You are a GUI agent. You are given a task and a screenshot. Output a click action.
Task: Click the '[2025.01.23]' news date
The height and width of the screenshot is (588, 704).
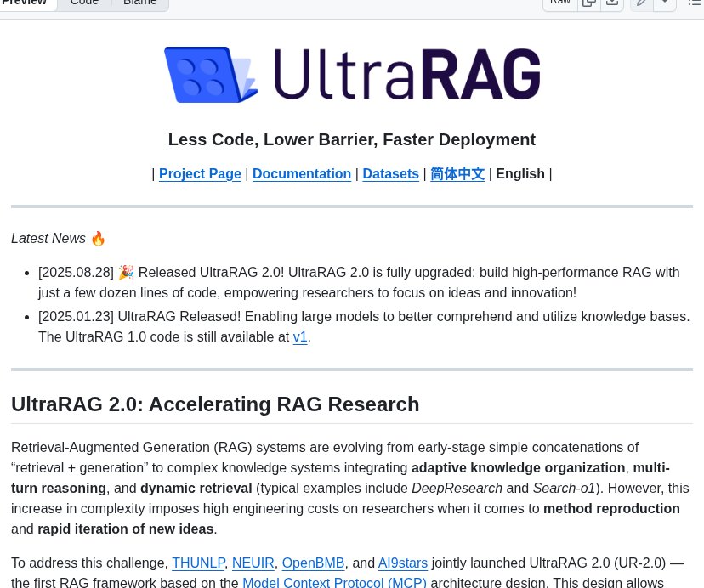76,316
